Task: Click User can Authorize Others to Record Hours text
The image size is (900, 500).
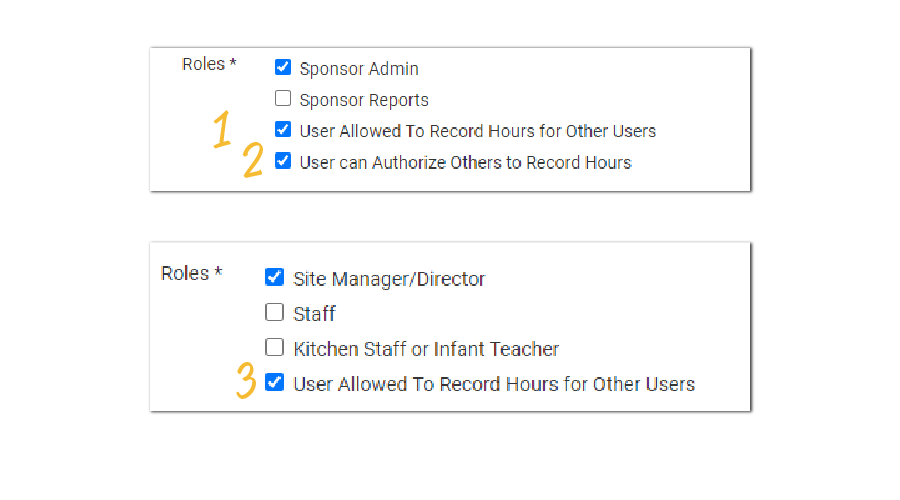Action: point(466,162)
